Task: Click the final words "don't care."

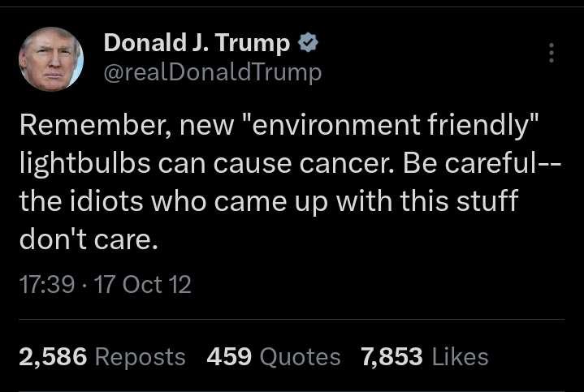Action: click(x=87, y=239)
